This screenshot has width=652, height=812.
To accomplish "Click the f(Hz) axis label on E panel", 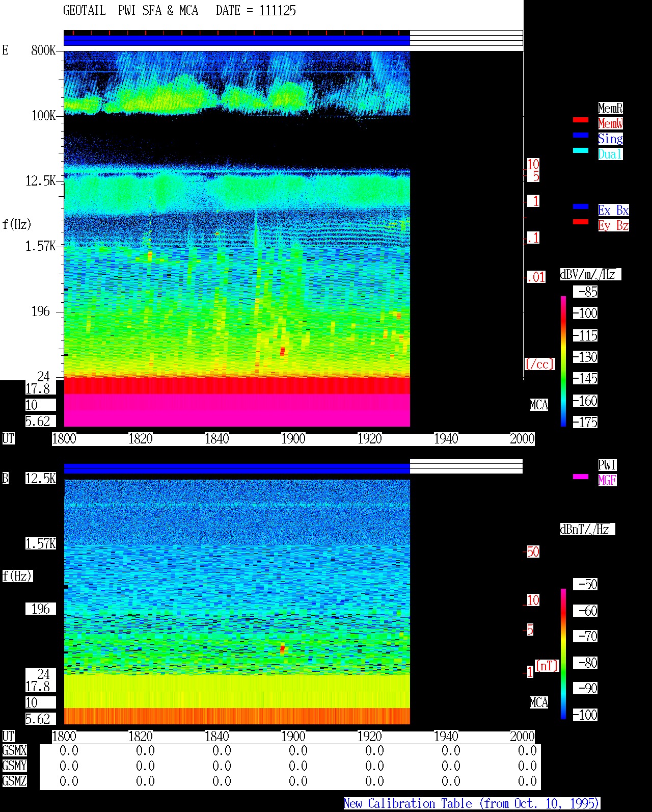I will 17,224.
